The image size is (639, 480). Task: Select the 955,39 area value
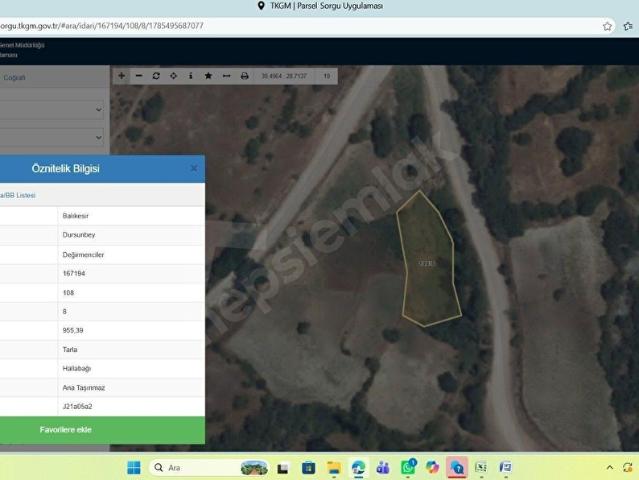pos(73,330)
